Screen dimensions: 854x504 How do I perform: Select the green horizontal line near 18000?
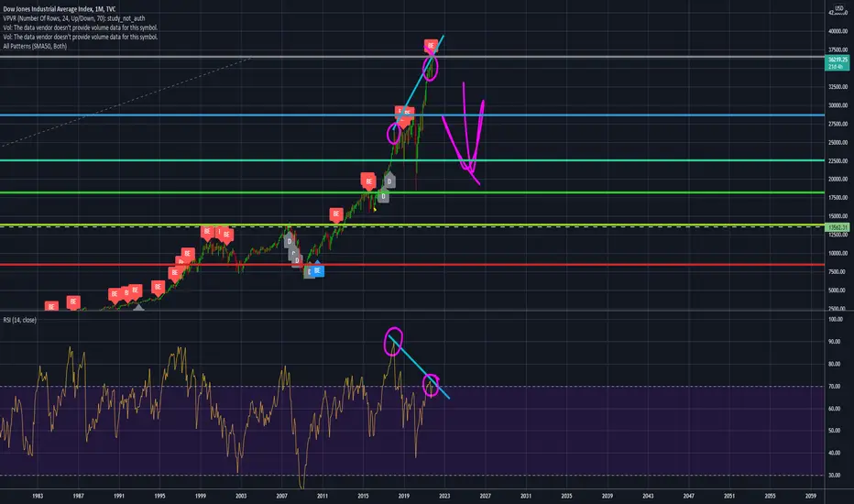click(x=413, y=192)
